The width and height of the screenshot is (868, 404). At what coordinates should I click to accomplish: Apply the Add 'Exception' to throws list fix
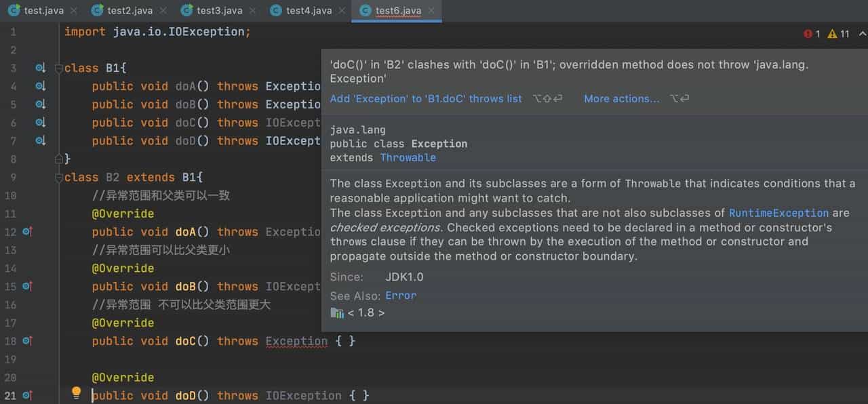pyautogui.click(x=425, y=98)
